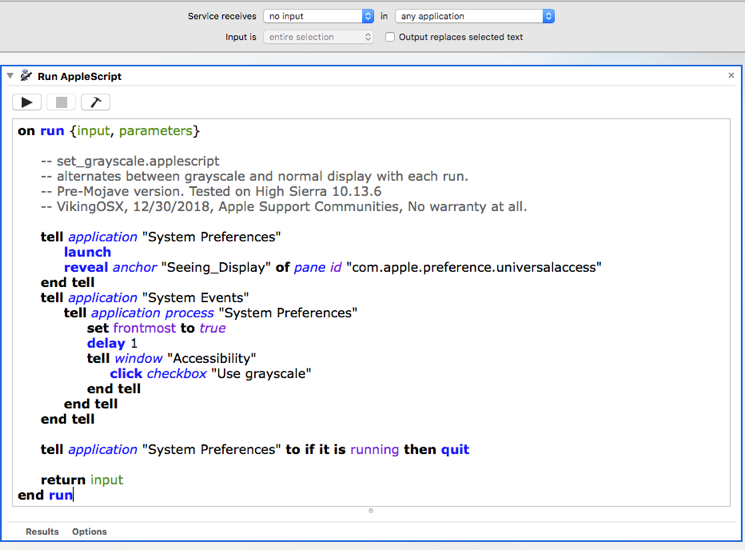
Task: Switch to the Results tab
Action: pos(42,531)
